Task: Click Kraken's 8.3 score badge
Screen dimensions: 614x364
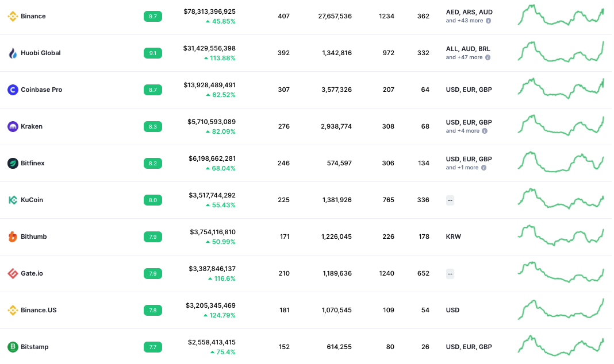Action: click(153, 127)
